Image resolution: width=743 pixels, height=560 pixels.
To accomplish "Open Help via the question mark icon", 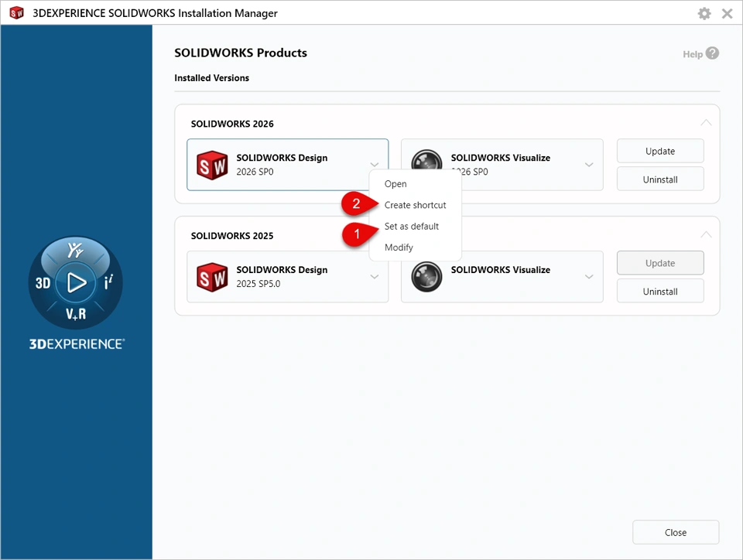I will point(712,53).
